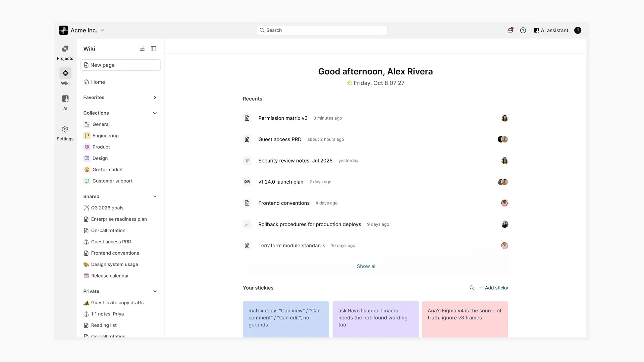This screenshot has width=644, height=362.
Task: Open wiki filter settings sliders icon
Action: (142, 49)
